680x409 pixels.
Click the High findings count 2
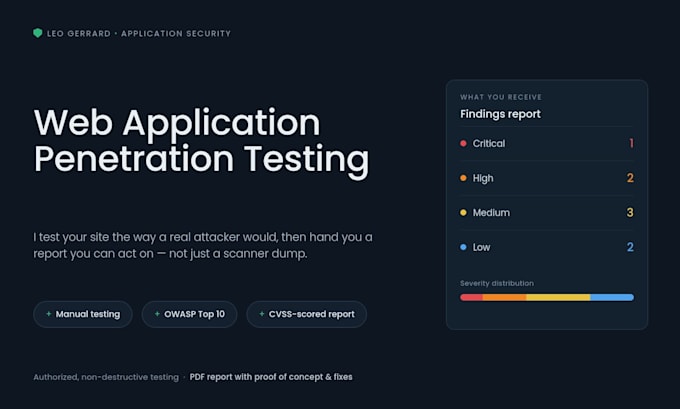point(630,178)
